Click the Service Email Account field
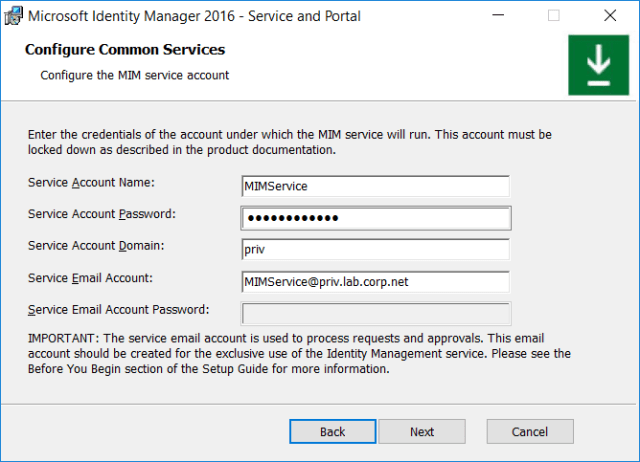Image resolution: width=640 pixels, height=462 pixels. pyautogui.click(x=375, y=282)
